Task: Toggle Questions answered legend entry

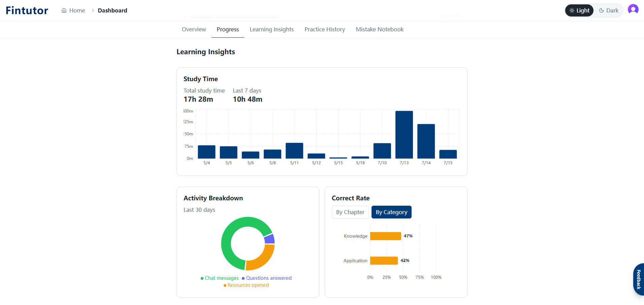Action: [267, 278]
